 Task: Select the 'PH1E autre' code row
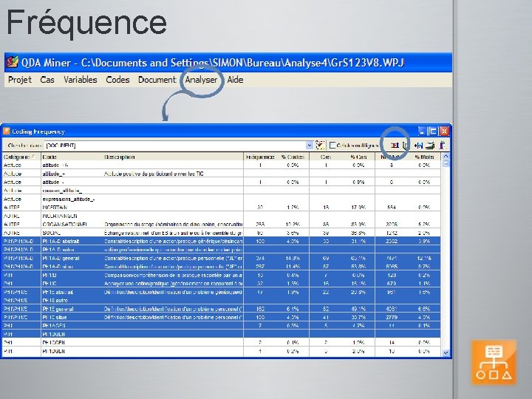coord(221,301)
